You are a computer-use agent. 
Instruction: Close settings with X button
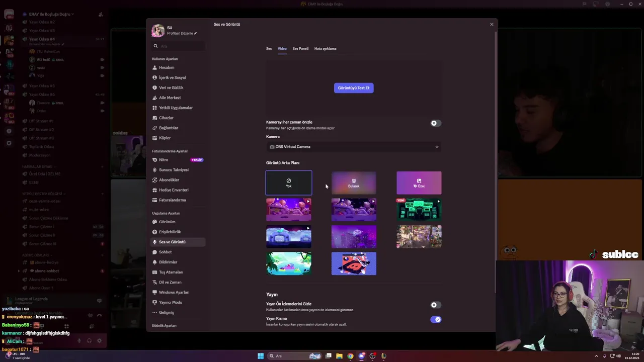click(492, 24)
